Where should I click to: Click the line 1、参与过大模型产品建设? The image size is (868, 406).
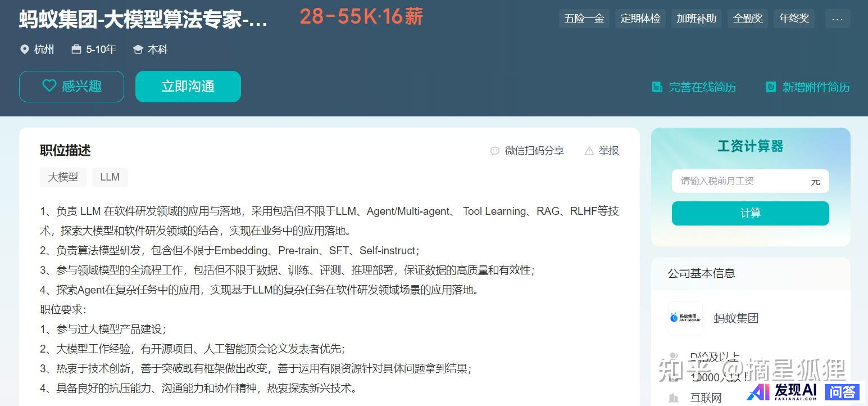coord(103,330)
